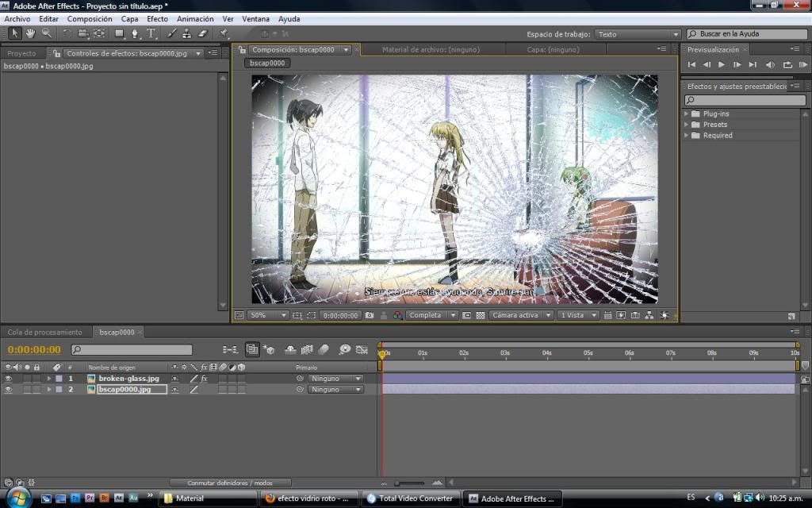Toggle draft 3D button in timeline
This screenshot has height=508, width=812.
coord(269,350)
